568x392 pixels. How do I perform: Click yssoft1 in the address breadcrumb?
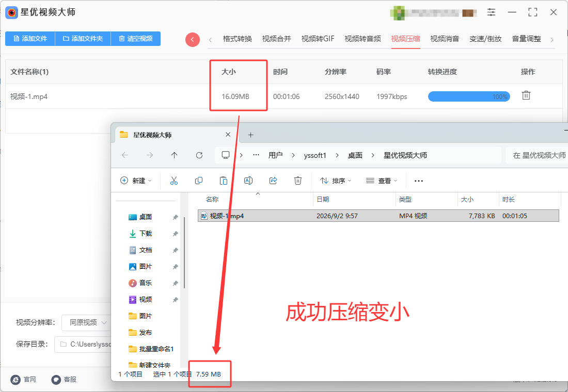click(x=315, y=155)
